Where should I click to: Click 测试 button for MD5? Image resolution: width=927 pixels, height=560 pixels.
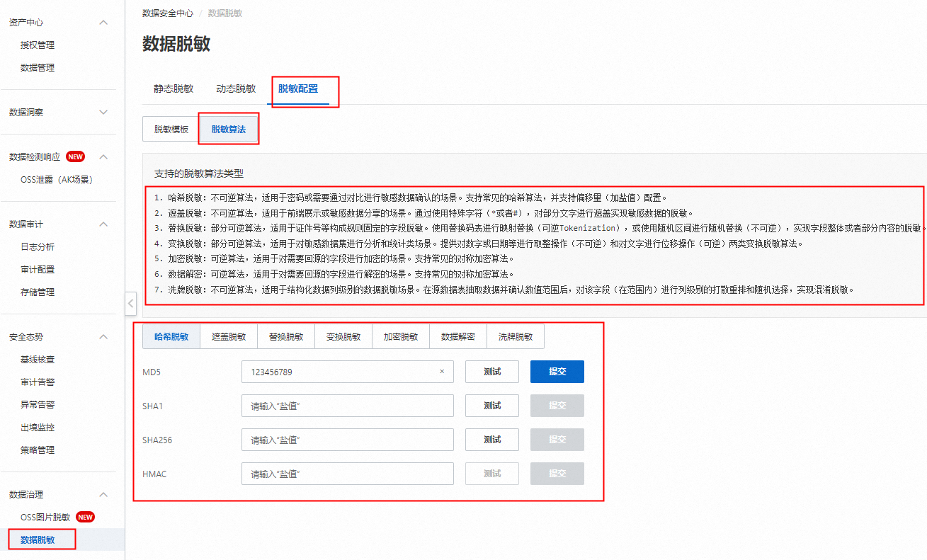point(492,372)
